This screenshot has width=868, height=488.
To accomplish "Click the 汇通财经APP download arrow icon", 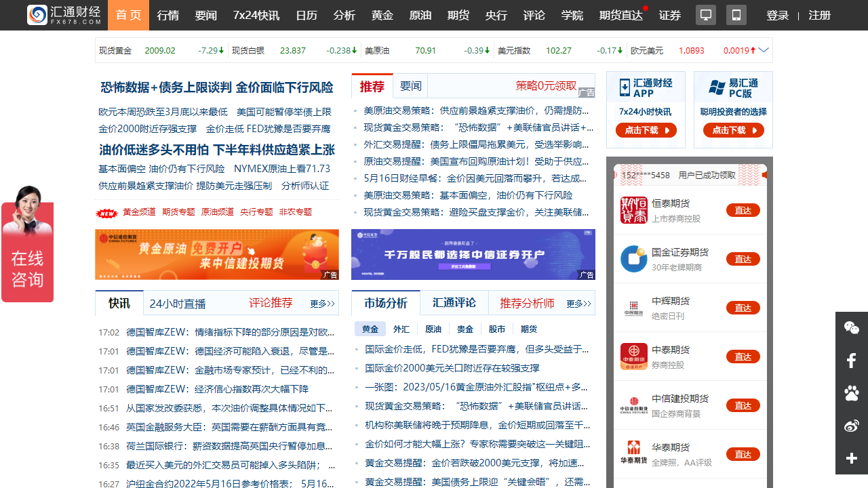I will point(624,86).
